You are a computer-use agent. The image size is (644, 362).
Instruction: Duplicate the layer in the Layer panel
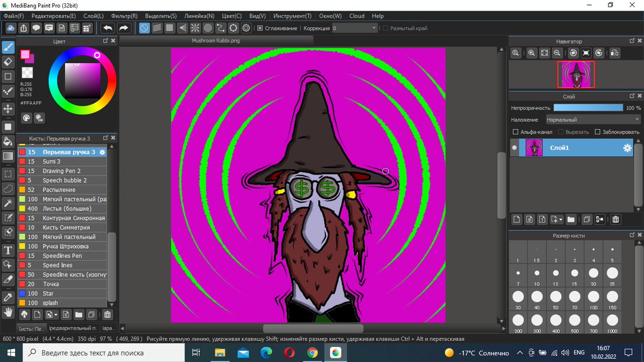tap(587, 219)
